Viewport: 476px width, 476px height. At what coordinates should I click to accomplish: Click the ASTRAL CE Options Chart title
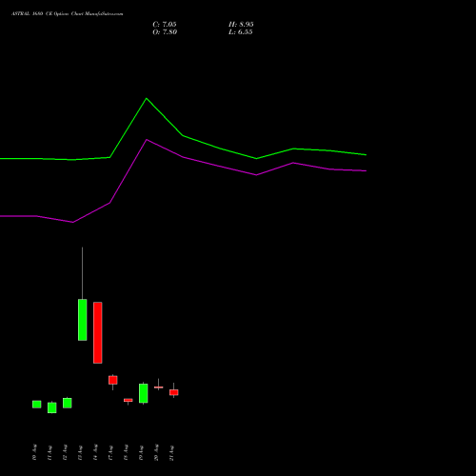(x=67, y=14)
